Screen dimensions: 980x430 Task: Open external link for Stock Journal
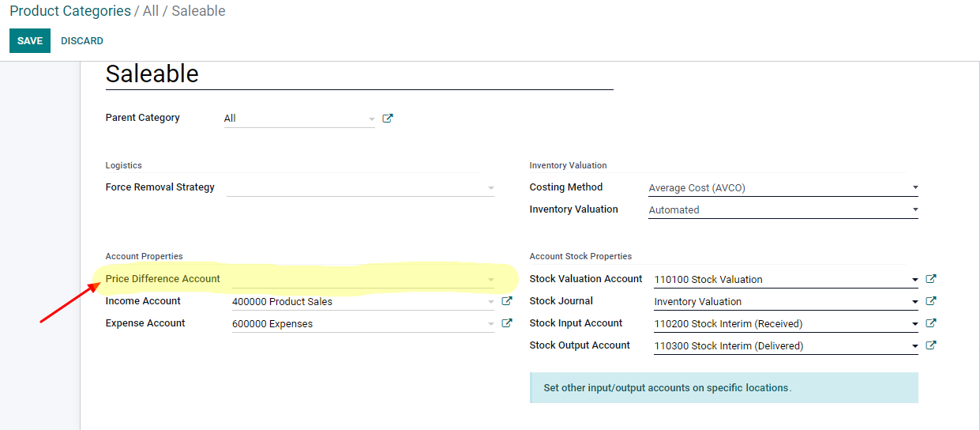931,301
